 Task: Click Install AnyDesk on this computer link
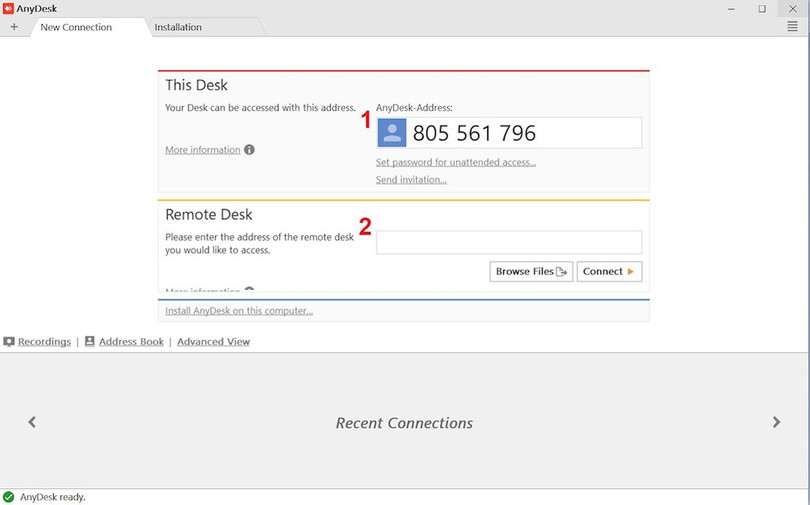pyautogui.click(x=239, y=311)
